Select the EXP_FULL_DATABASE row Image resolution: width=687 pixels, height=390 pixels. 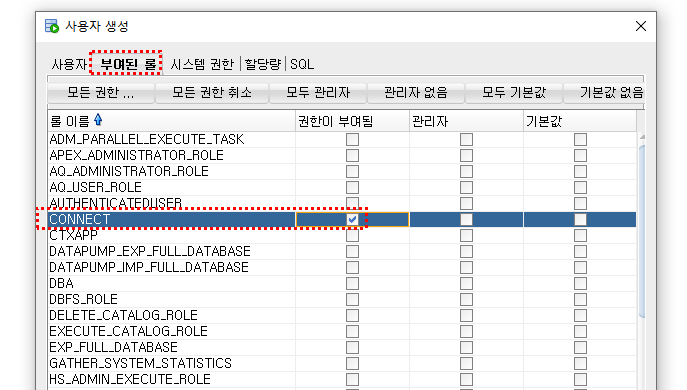tap(342, 347)
